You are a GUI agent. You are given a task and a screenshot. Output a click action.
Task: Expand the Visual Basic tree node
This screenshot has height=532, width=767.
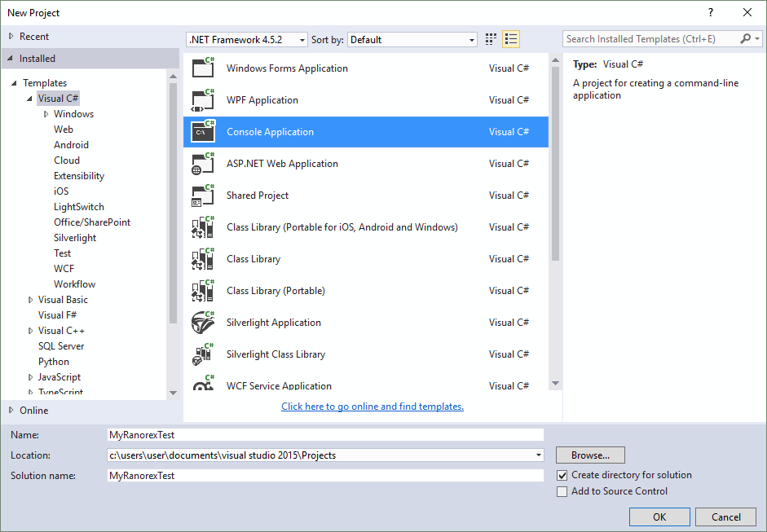click(30, 300)
